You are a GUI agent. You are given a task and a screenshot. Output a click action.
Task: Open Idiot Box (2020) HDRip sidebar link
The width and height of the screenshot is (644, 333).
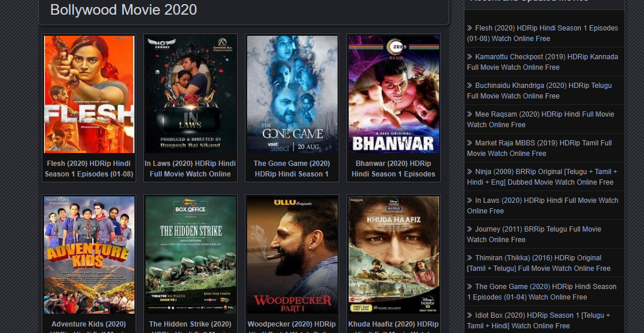(538, 320)
